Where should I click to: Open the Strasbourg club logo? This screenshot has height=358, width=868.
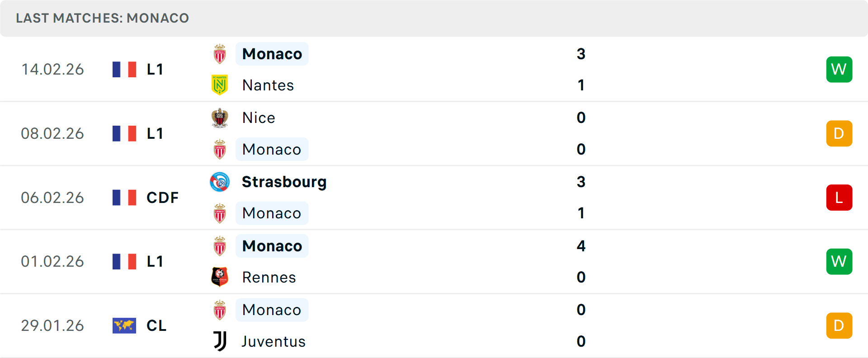tap(220, 182)
